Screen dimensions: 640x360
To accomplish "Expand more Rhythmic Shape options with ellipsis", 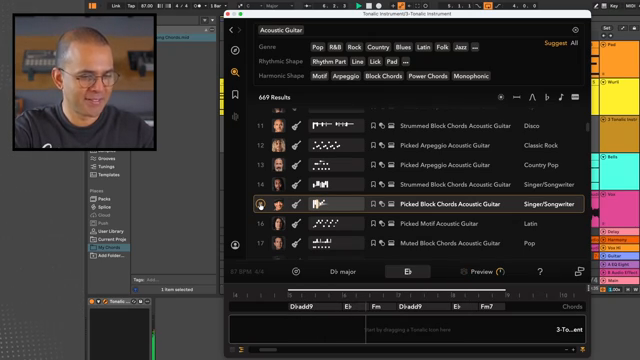I will click(405, 62).
